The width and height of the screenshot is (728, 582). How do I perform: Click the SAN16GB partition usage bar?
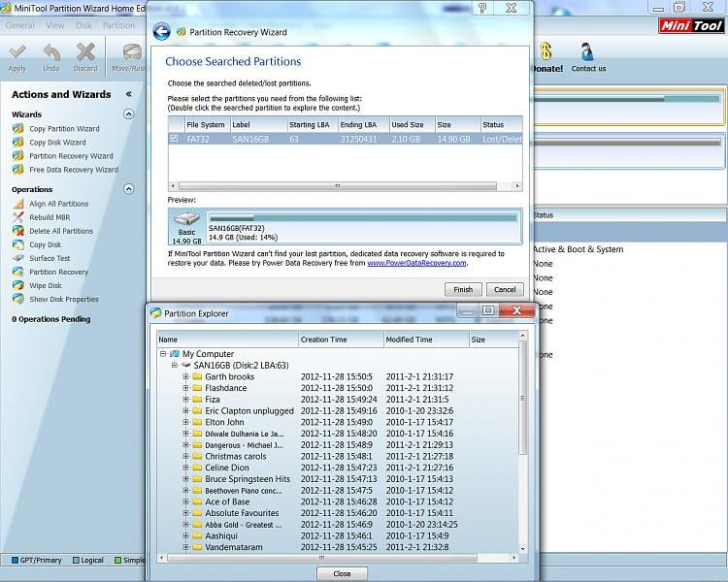point(363,218)
